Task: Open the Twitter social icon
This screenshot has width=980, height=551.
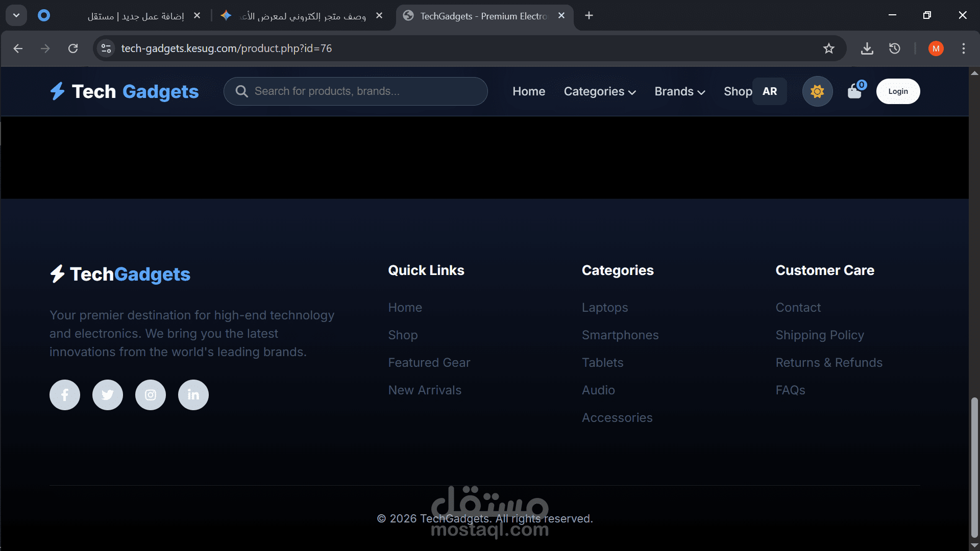Action: (x=108, y=395)
